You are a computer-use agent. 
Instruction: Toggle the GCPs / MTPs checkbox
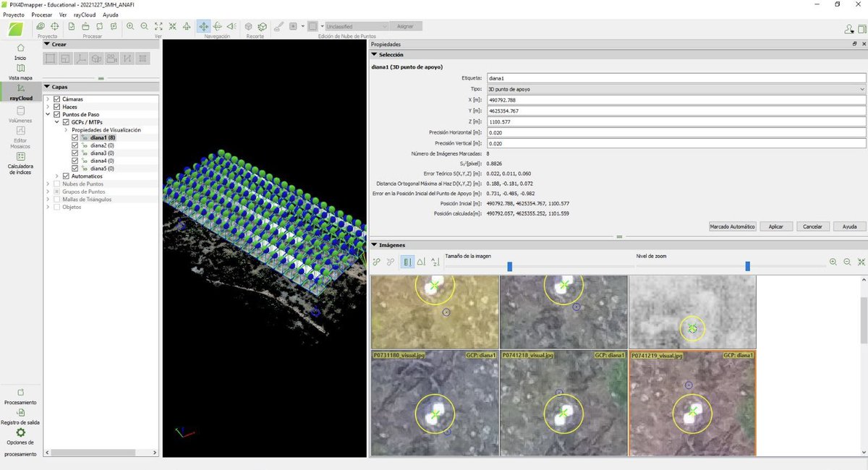tap(66, 122)
